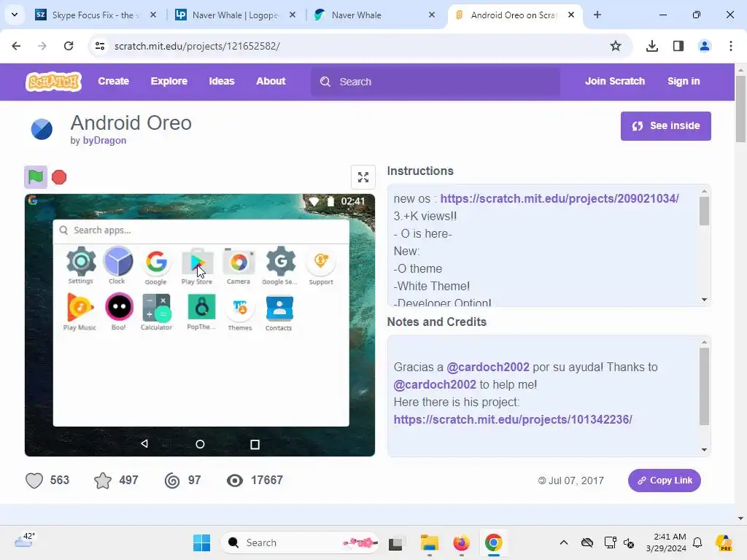Viewport: 747px width, 560px height.
Task: Open the byDragon author profile link
Action: coord(104,141)
